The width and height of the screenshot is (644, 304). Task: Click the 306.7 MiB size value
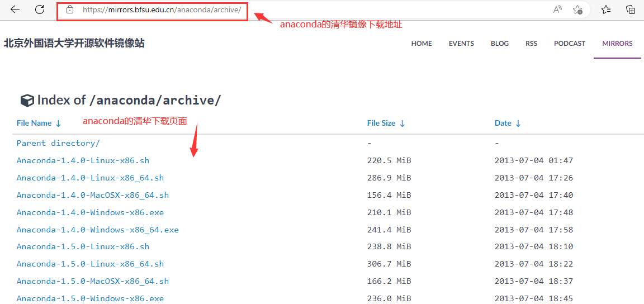click(x=389, y=264)
